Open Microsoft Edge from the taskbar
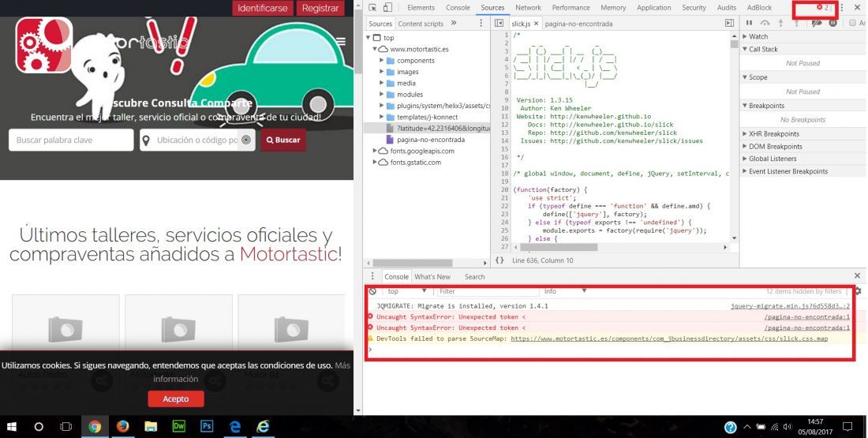868x438 pixels. point(235,427)
